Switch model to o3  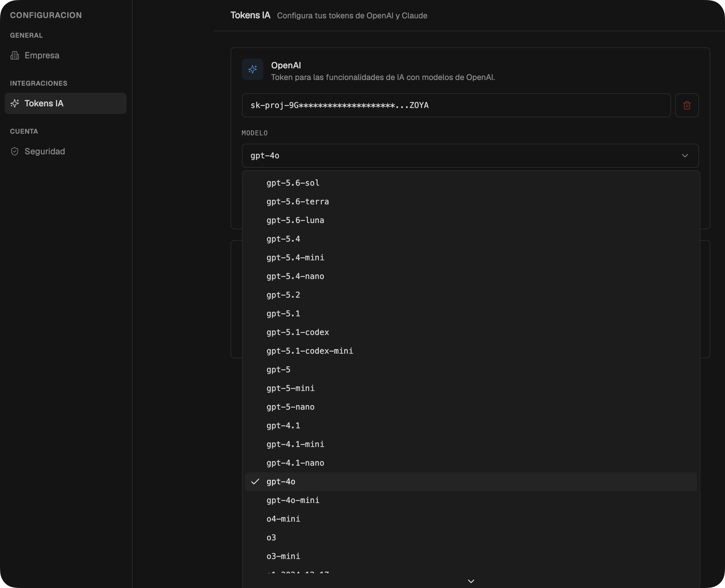[471, 537]
